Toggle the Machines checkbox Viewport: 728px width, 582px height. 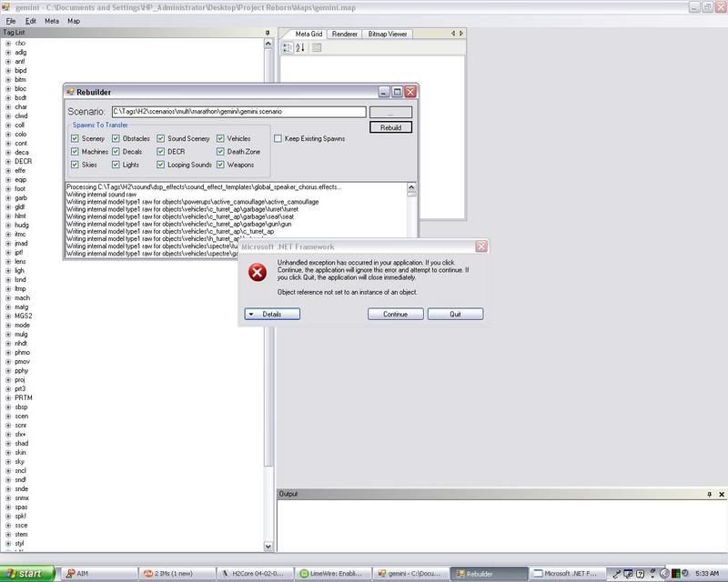tap(75, 151)
